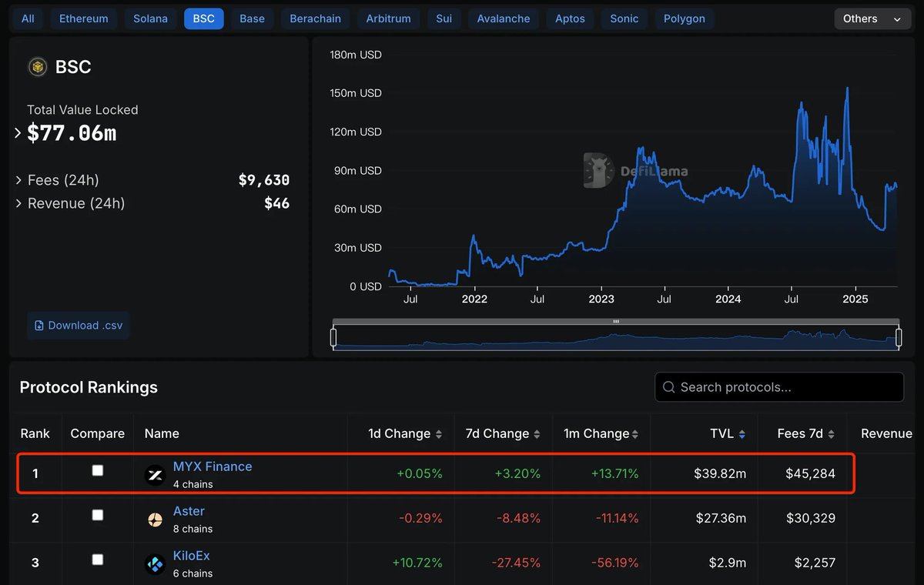This screenshot has height=585, width=924.
Task: Click the '8 chains' label under Aster
Action: (192, 529)
